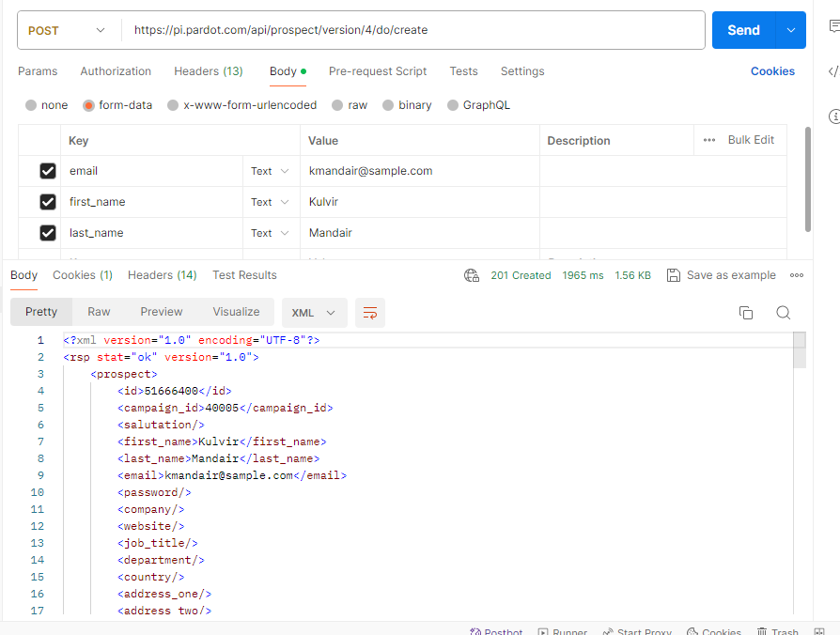Click the last_name value Mandair
Viewport: 840px width, 635px height.
pyautogui.click(x=331, y=233)
